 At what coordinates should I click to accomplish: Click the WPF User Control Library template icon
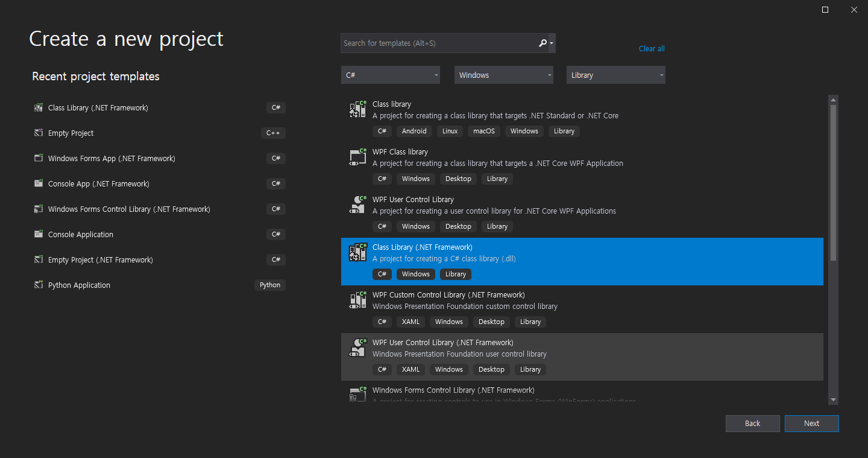point(358,205)
